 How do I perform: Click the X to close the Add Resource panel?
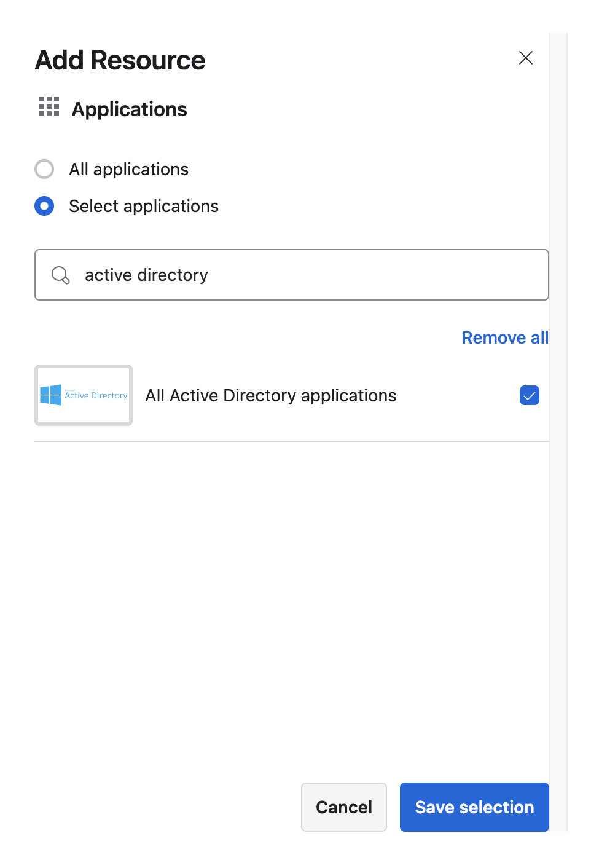526,58
